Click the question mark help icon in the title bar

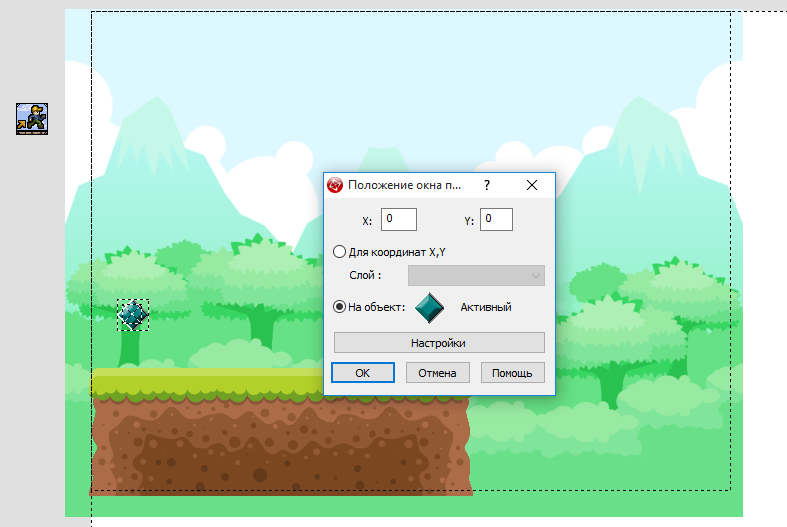(x=486, y=185)
